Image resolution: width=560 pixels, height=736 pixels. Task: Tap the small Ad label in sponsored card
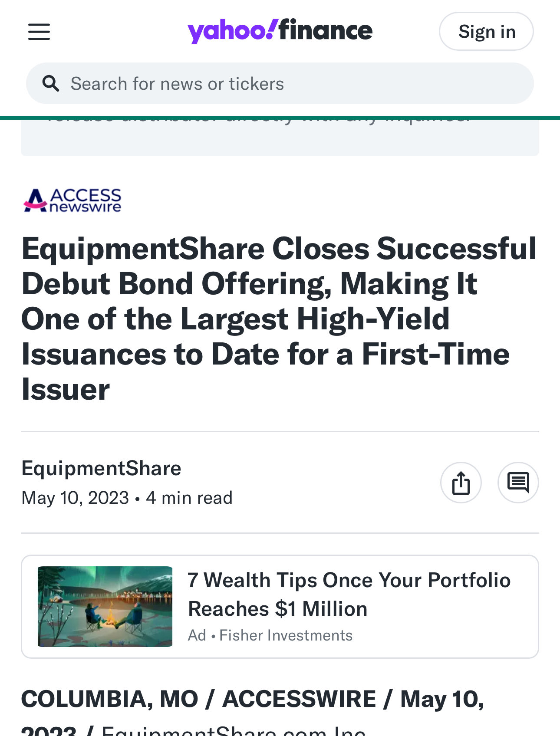[197, 635]
